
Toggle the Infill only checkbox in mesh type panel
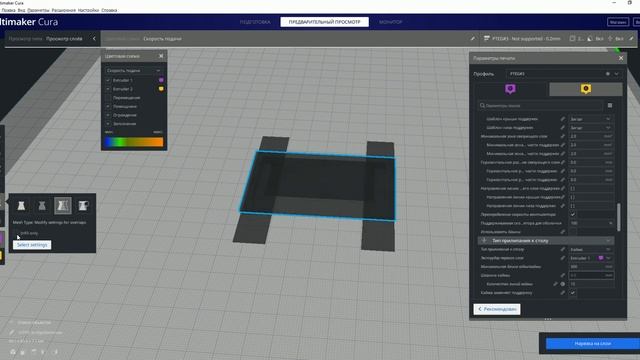point(17,233)
